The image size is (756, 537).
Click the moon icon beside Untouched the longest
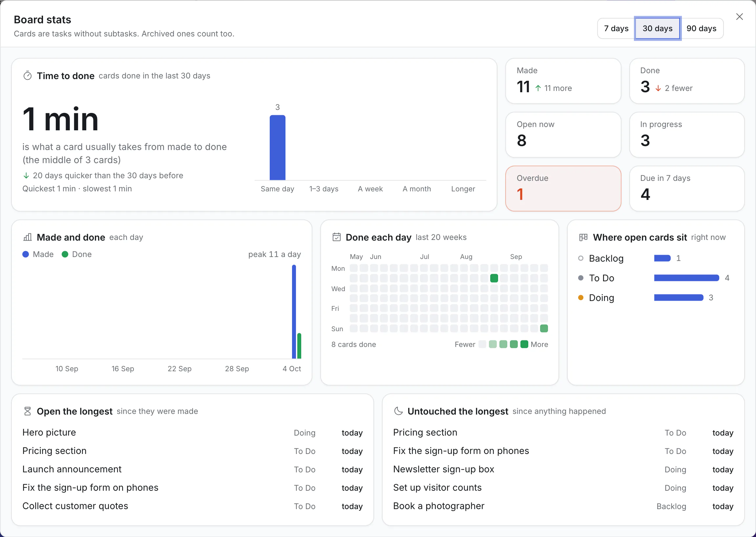(x=398, y=411)
